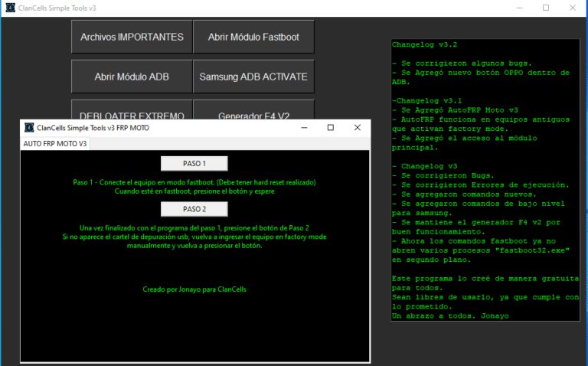This screenshot has width=588, height=366.
Task: Close the main ClanCells Simple Tools window
Action: [573, 8]
